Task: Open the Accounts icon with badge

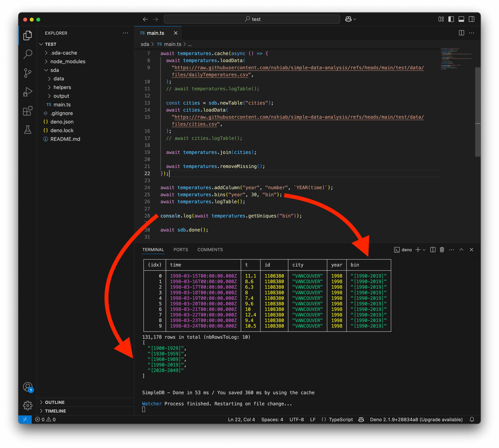Action: click(x=28, y=387)
